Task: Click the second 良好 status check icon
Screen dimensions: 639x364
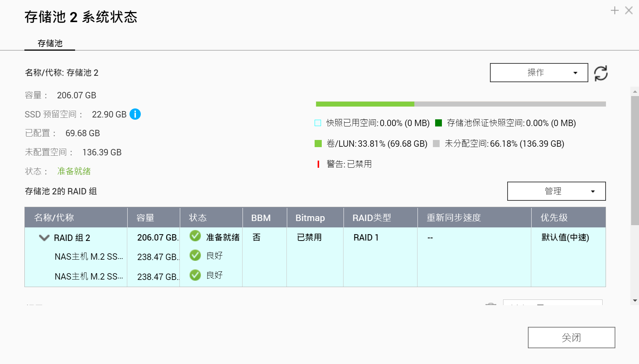Action: coord(195,275)
